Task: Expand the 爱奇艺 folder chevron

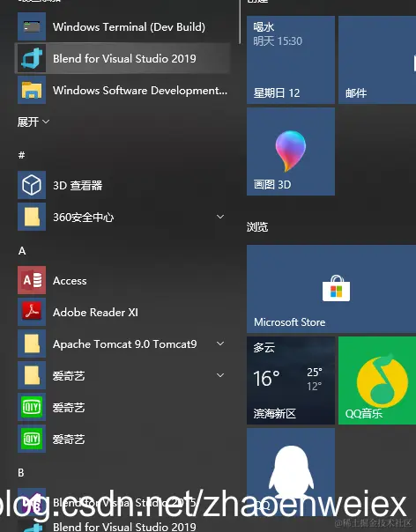Action: point(220,375)
